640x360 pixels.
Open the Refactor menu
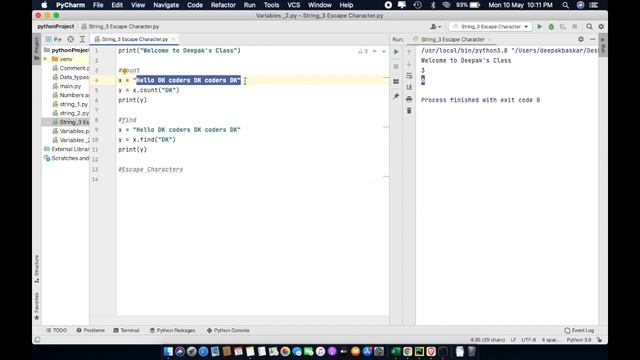[223, 5]
